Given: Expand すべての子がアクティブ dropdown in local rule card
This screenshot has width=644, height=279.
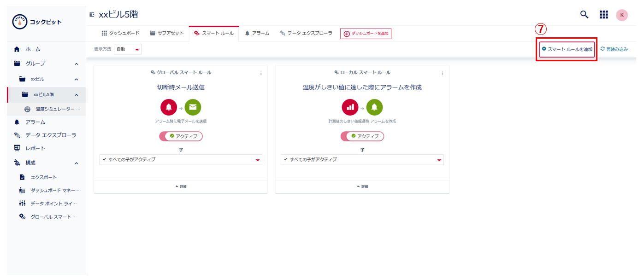Looking at the screenshot, I should click(362, 160).
